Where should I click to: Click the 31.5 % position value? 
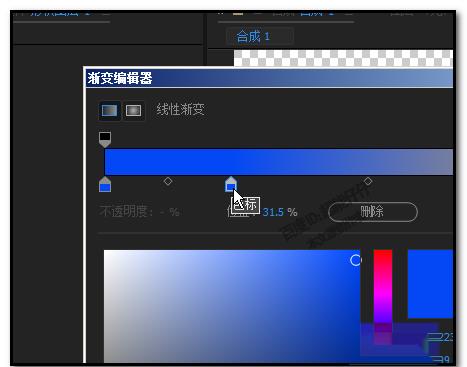[280, 212]
